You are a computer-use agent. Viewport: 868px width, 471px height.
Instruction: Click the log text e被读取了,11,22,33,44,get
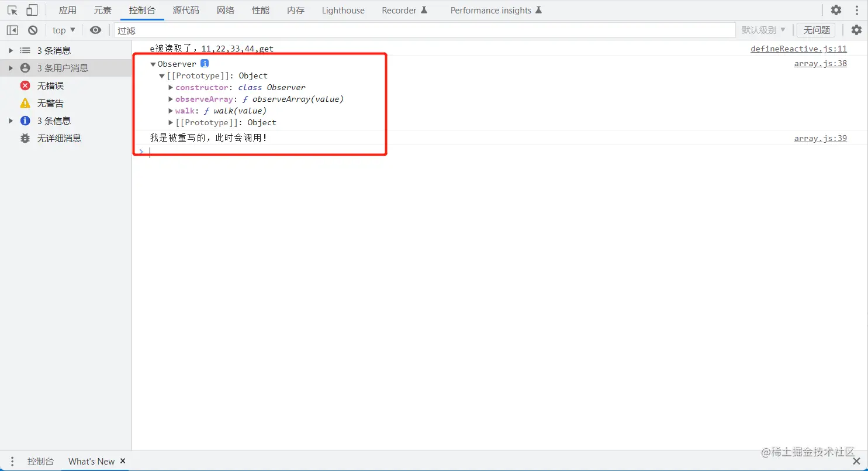(212, 49)
